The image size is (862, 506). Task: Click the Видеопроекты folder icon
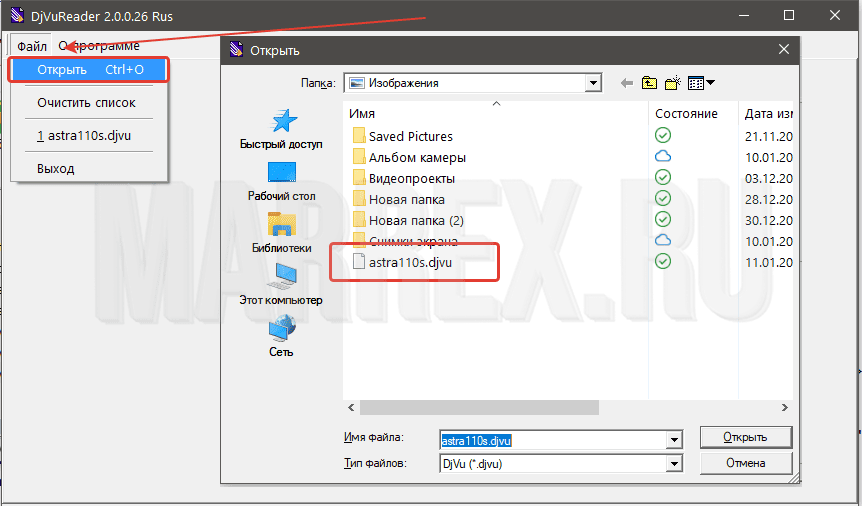[359, 178]
